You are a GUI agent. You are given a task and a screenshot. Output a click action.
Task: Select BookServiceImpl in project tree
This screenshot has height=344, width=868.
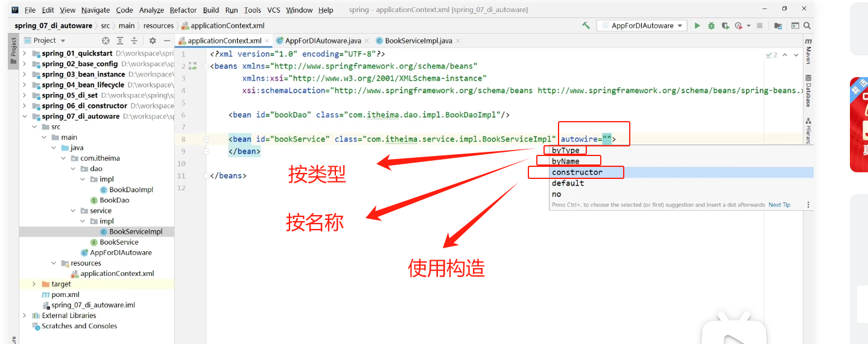136,232
